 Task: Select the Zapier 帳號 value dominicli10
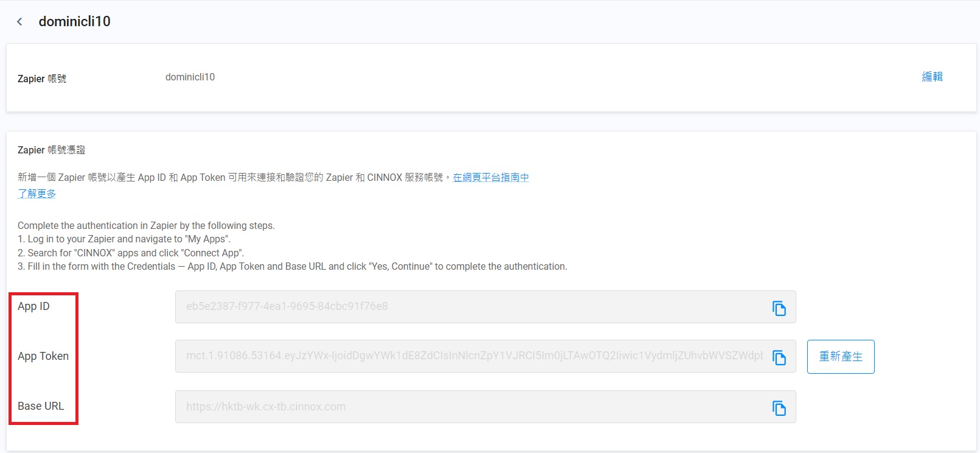point(190,77)
